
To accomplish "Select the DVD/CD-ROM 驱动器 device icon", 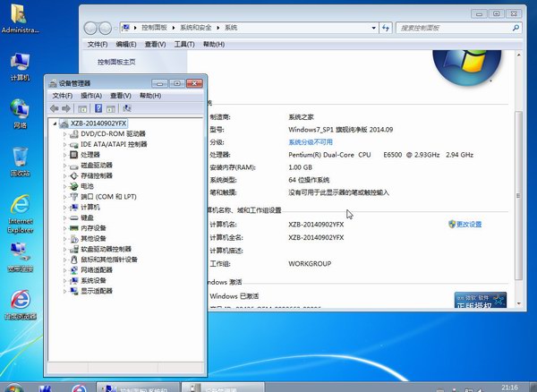I will [x=74, y=134].
